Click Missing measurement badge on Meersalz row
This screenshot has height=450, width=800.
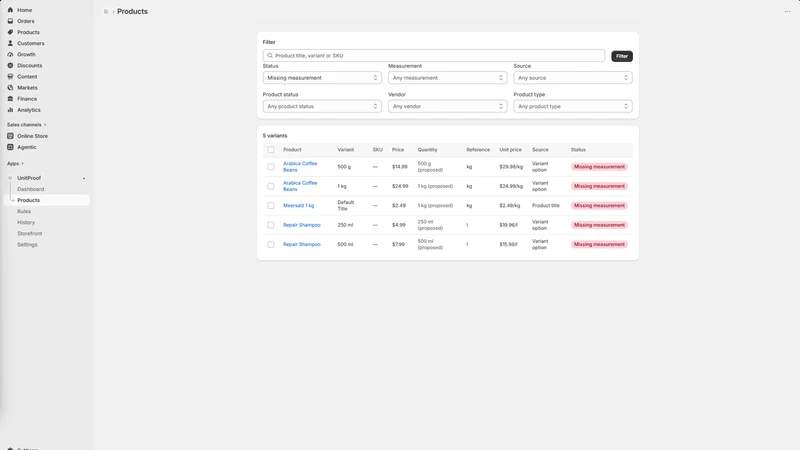point(599,206)
